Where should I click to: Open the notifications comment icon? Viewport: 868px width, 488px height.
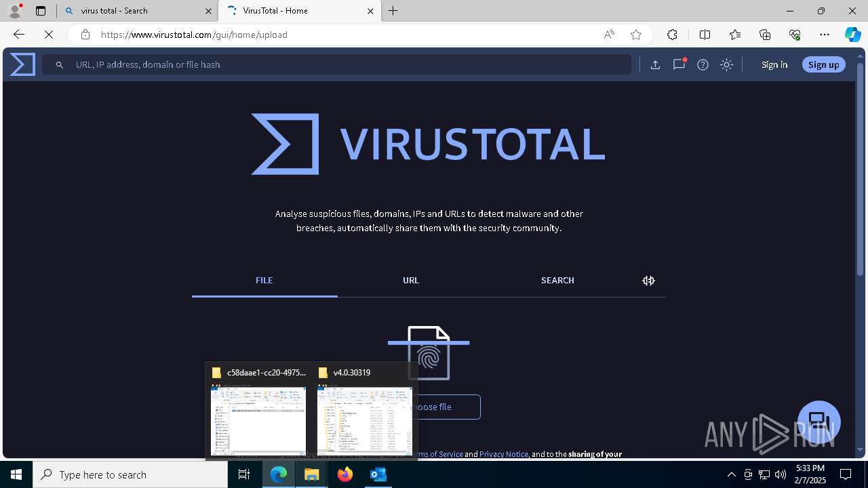679,64
